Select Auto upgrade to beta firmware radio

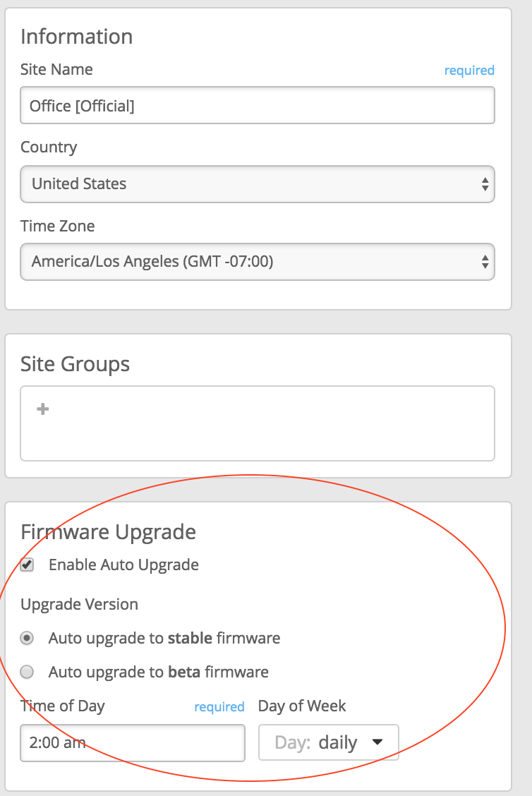pyautogui.click(x=28, y=672)
